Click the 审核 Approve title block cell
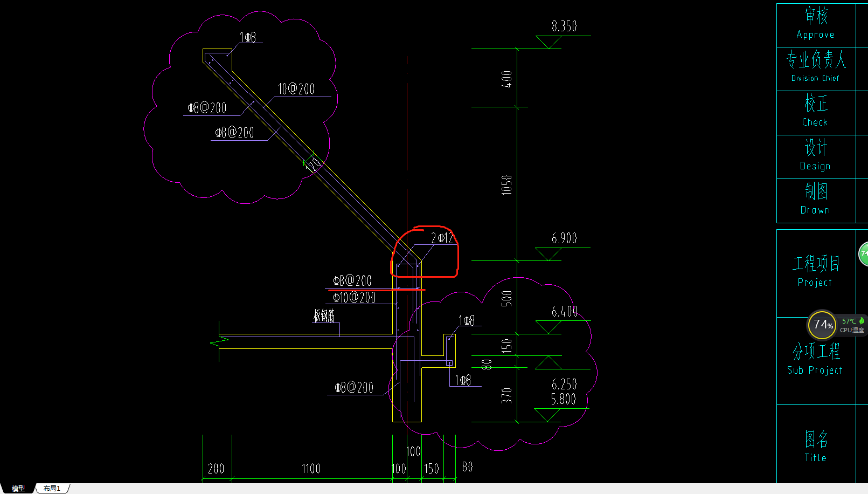This screenshot has width=868, height=494. (816, 25)
